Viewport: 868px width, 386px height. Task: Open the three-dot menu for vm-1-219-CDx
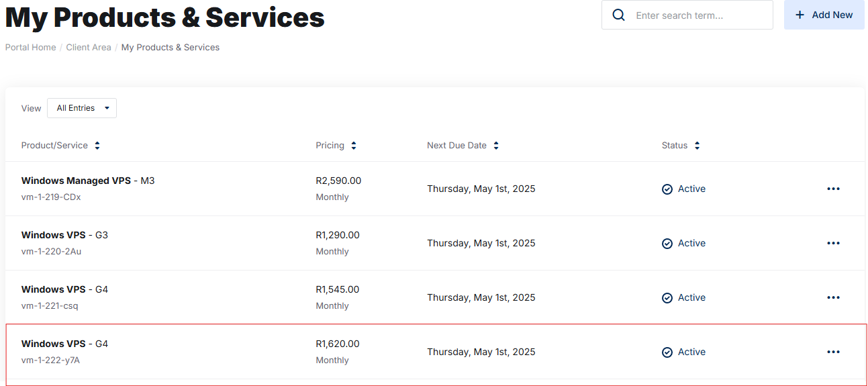tap(833, 189)
